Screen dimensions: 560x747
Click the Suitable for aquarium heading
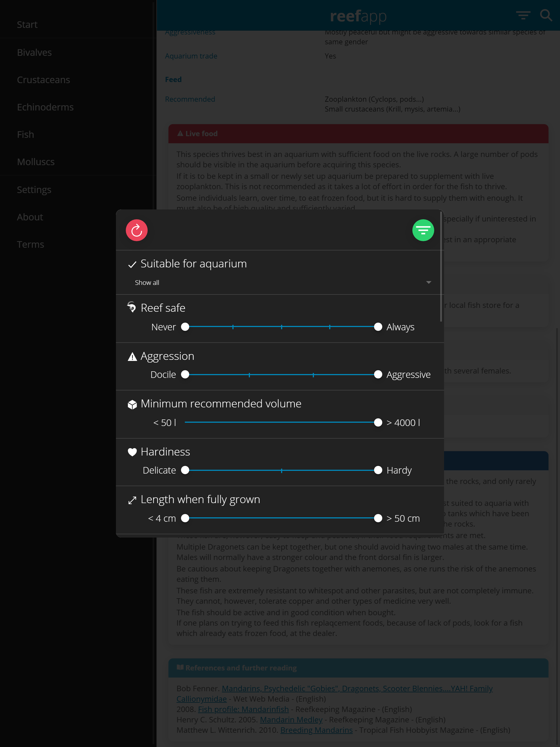click(x=194, y=264)
